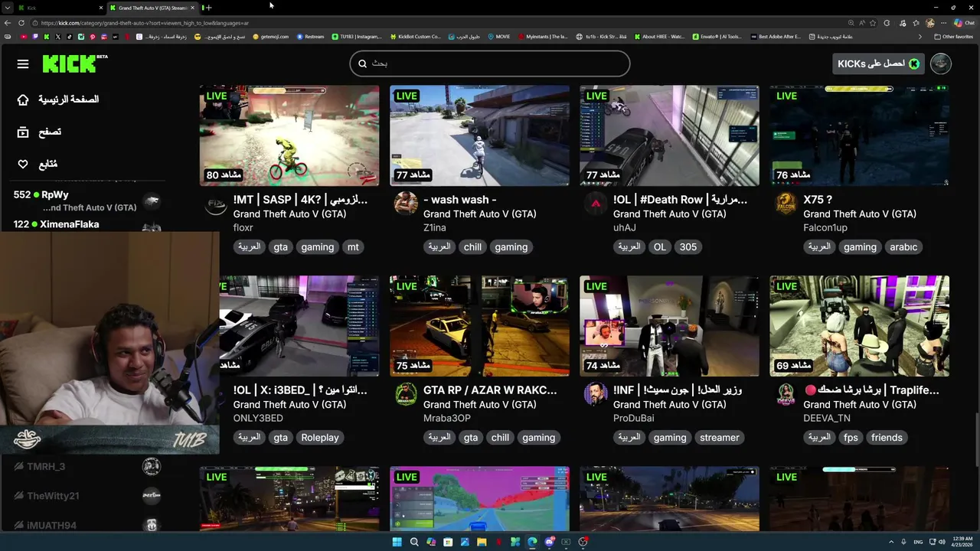Open Falcon1up channel avatar
Image resolution: width=980 pixels, height=551 pixels.
[786, 204]
